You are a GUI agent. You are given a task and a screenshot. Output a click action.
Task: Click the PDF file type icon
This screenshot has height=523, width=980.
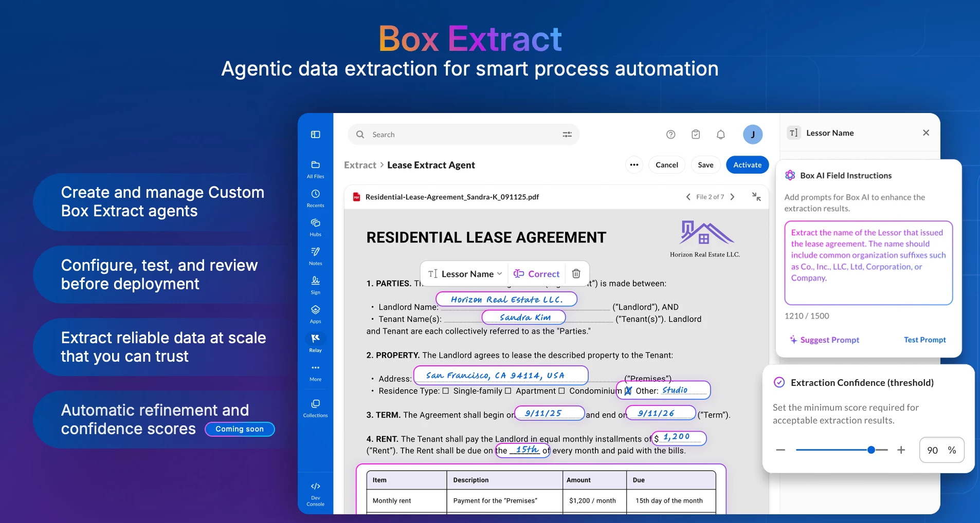[356, 197]
